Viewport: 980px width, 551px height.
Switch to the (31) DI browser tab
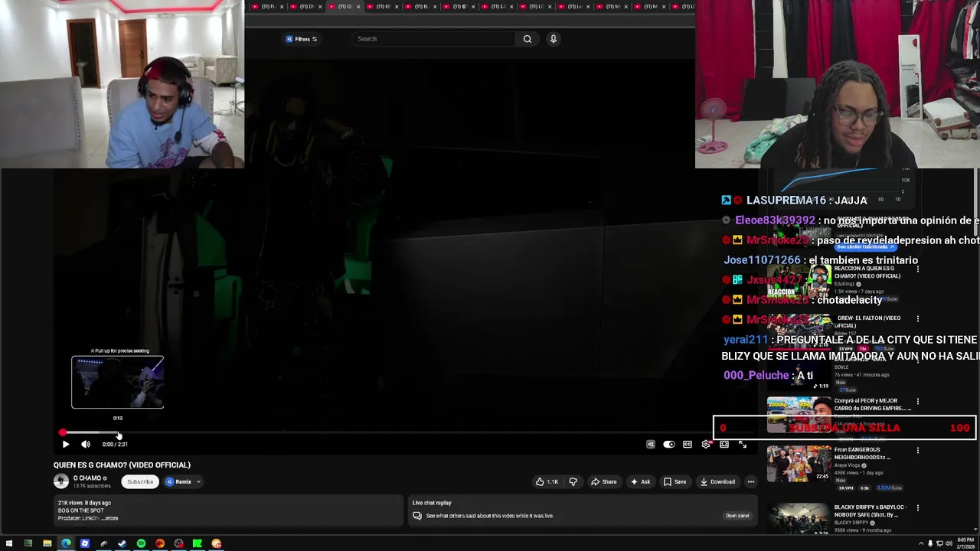tap(305, 6)
